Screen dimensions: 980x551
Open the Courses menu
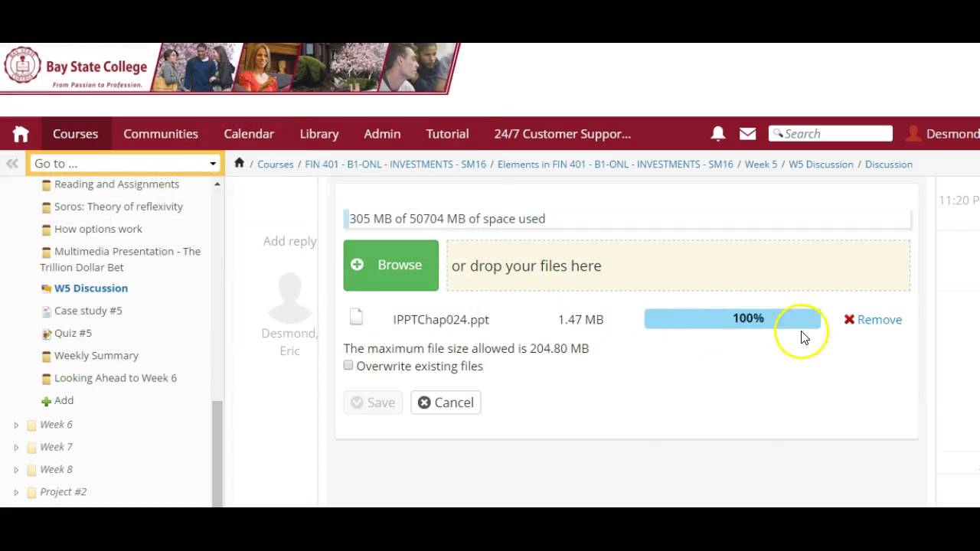click(75, 134)
